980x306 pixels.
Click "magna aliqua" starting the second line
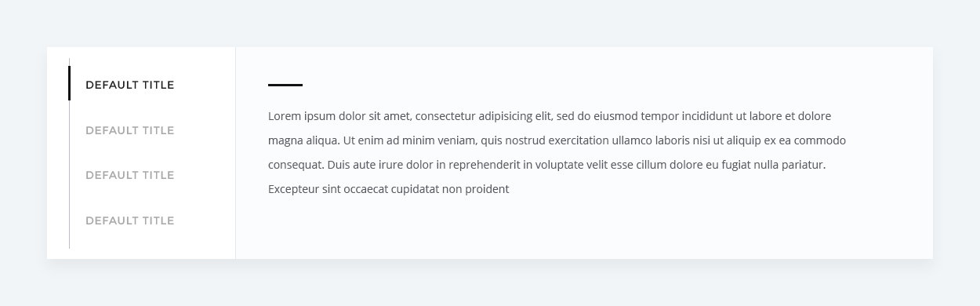click(x=303, y=141)
